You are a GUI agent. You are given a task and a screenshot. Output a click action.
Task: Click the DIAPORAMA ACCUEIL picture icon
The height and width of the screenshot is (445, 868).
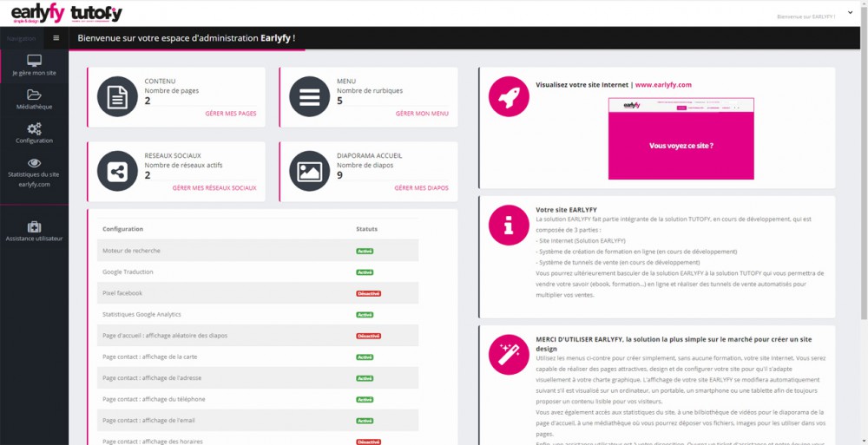310,172
